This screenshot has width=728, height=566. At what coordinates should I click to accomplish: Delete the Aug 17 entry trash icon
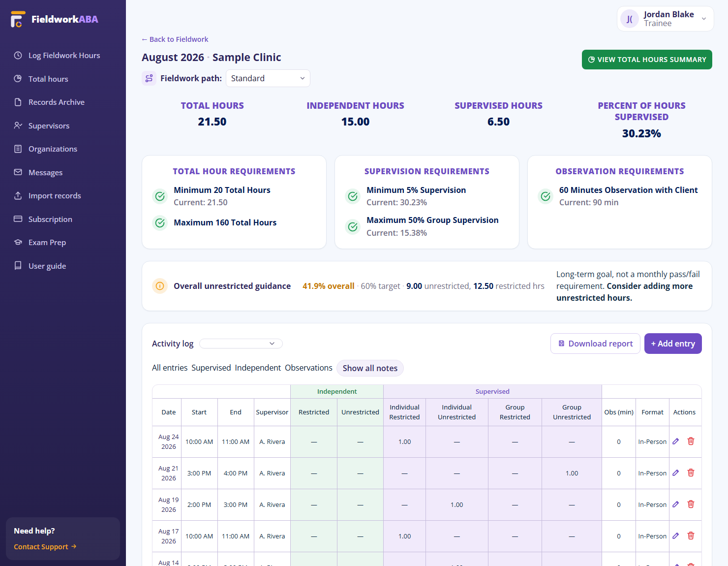(691, 536)
